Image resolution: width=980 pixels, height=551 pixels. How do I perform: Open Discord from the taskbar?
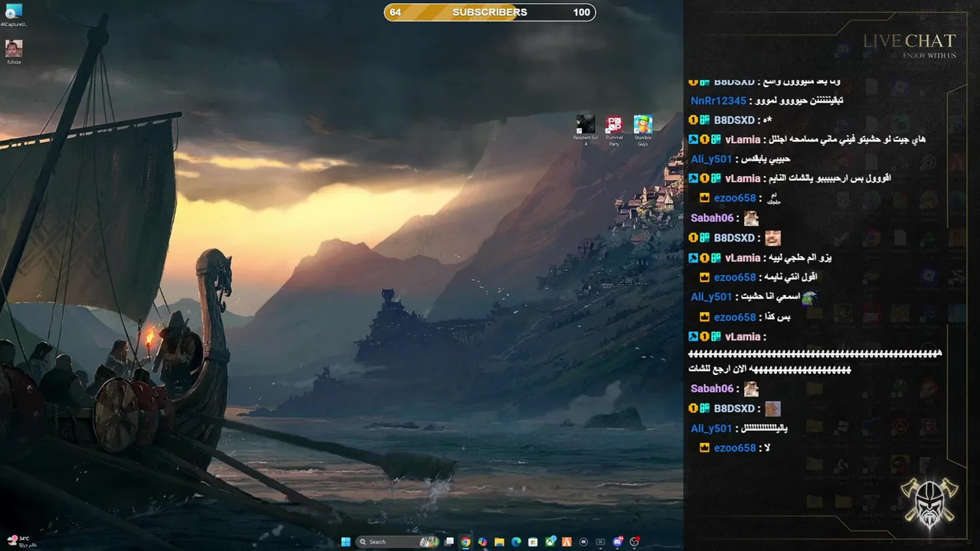[x=618, y=542]
